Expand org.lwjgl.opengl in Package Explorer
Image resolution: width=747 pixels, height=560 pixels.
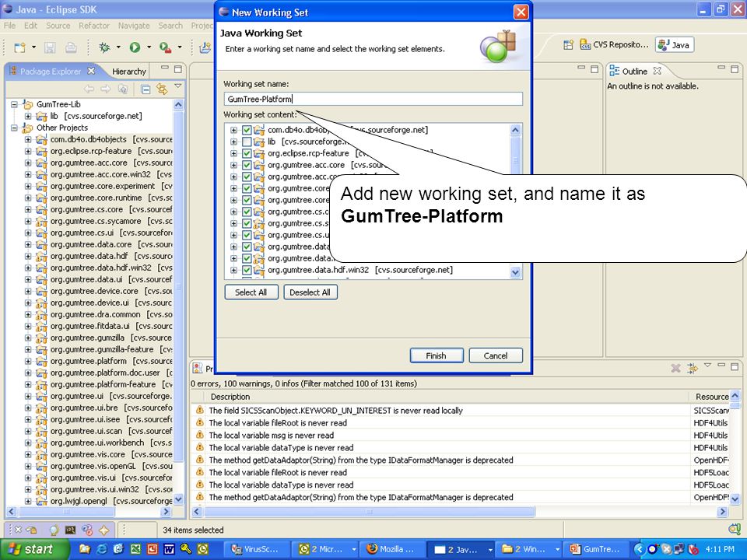(x=28, y=501)
